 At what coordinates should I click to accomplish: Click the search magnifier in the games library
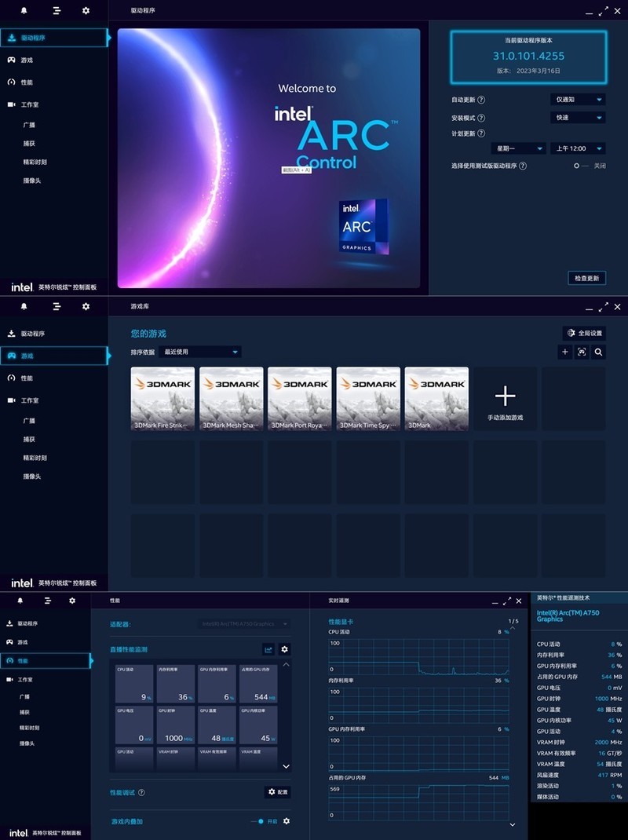(x=598, y=352)
